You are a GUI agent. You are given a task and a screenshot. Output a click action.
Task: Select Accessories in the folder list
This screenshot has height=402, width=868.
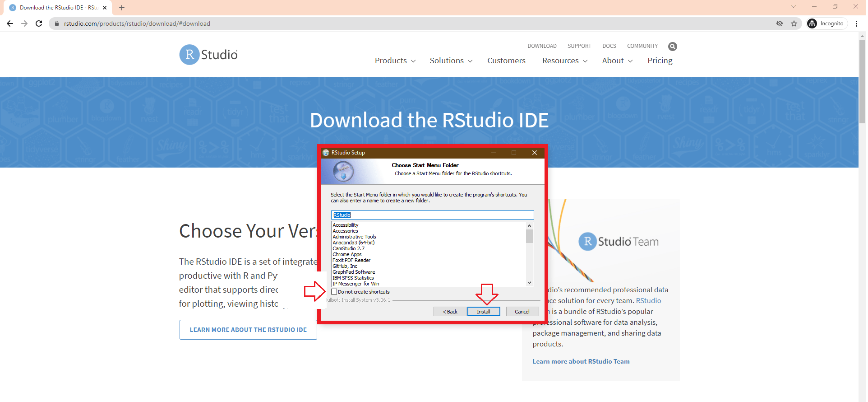345,231
